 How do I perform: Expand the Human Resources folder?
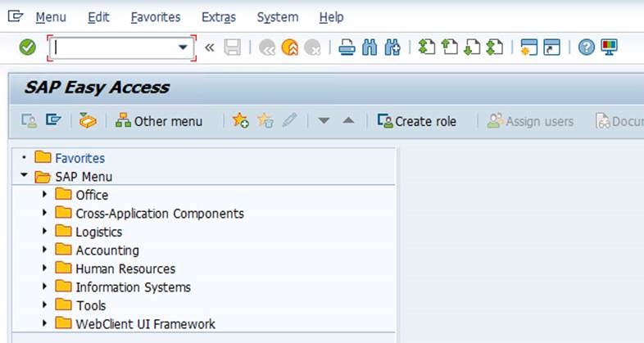click(x=44, y=268)
